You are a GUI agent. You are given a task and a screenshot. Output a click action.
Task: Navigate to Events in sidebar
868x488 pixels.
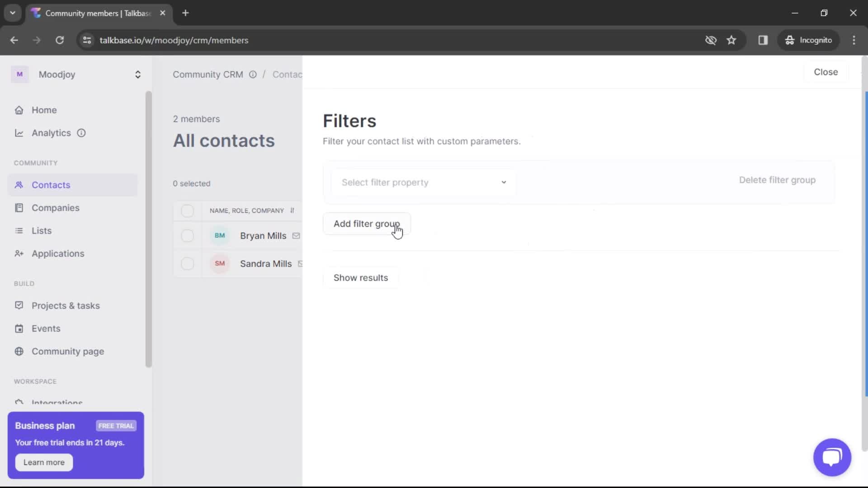(46, 328)
